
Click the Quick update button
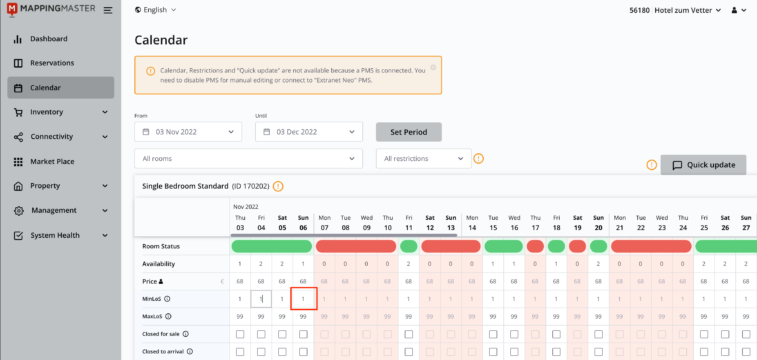pyautogui.click(x=703, y=165)
